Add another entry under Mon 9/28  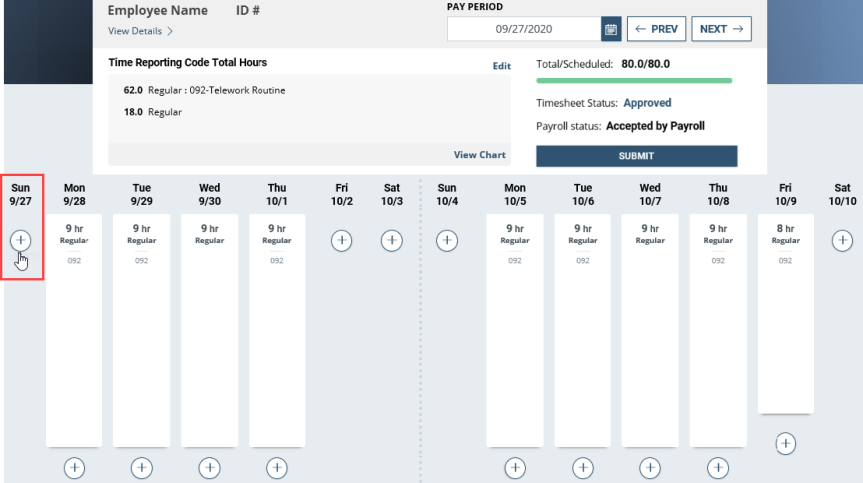click(74, 468)
